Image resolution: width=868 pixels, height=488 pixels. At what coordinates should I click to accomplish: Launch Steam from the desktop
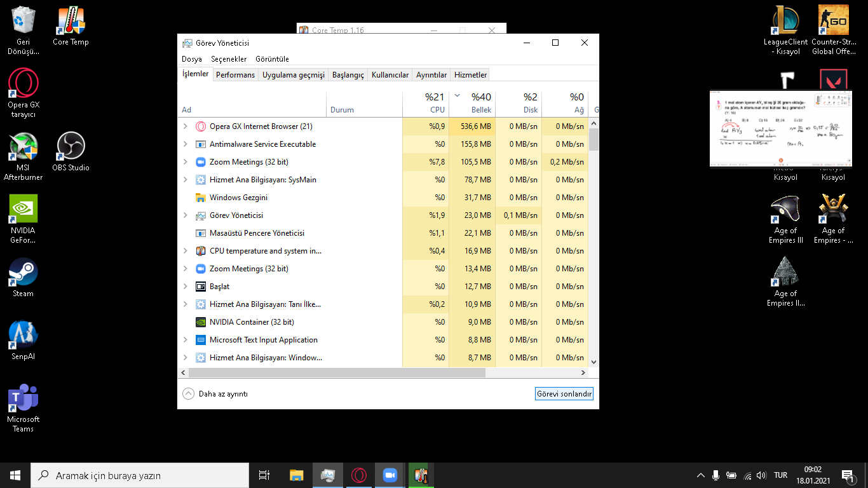pos(24,277)
